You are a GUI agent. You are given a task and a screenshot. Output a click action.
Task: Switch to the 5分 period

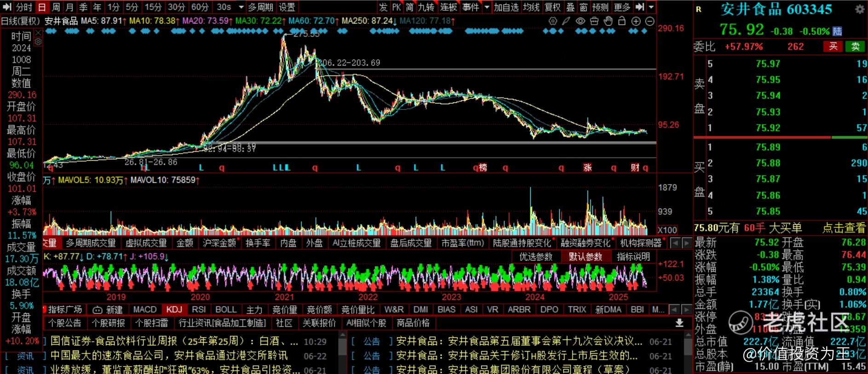click(132, 7)
